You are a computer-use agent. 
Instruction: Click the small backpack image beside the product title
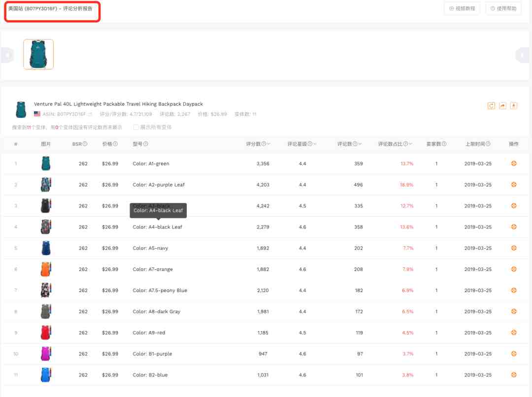pyautogui.click(x=21, y=109)
